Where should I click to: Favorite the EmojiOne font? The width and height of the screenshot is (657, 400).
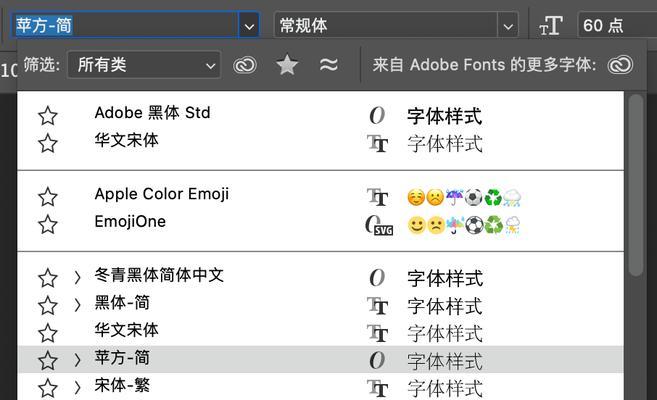48,225
